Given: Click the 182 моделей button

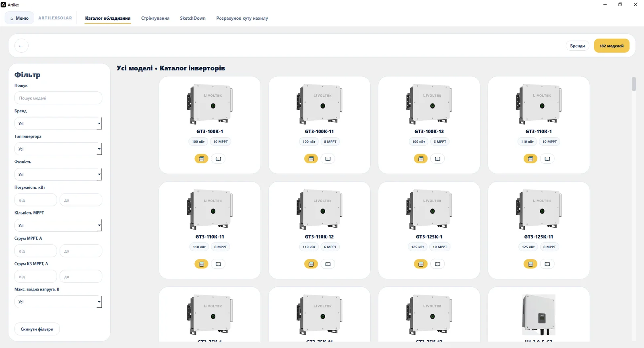Looking at the screenshot, I should point(611,46).
